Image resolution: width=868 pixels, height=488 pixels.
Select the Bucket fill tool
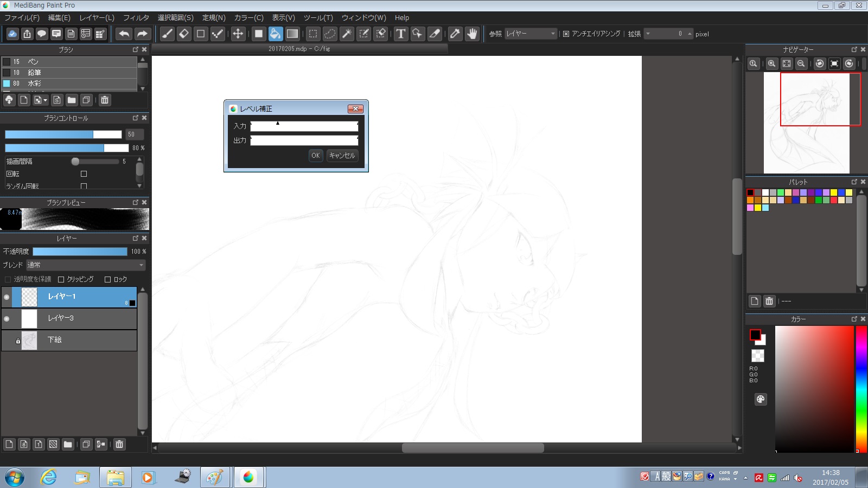click(276, 34)
